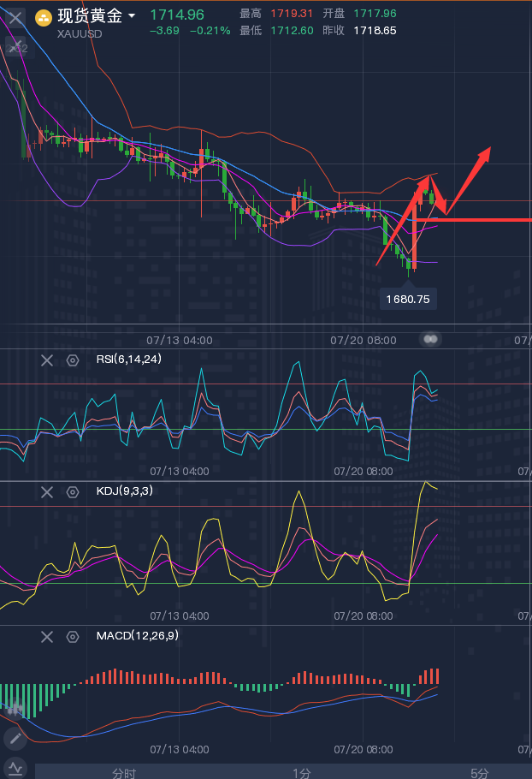The height and width of the screenshot is (779, 532).
Task: Remove the KDJ(9,3,3) indicator panel
Action: pos(47,492)
